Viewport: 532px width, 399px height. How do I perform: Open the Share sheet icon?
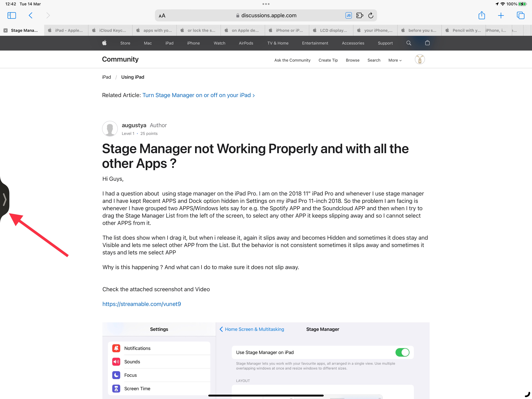point(481,16)
